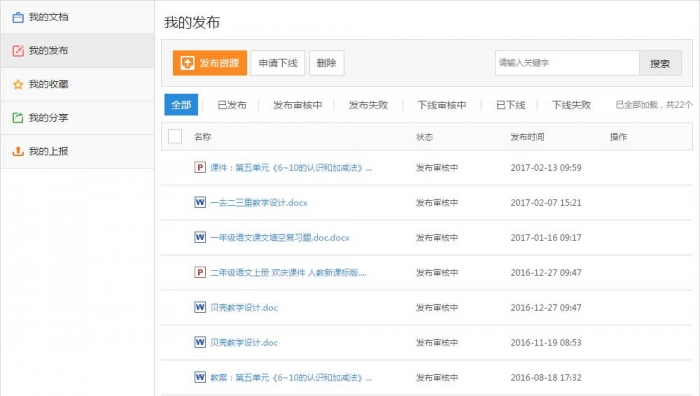
Task: Click the upload arrow icon in 发布资源 button
Action: [187, 63]
